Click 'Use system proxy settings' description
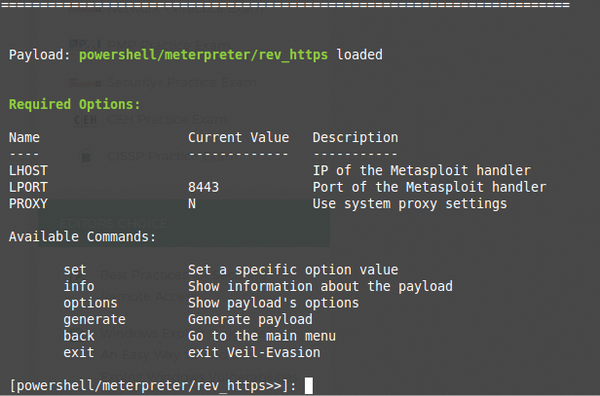Viewport: 600px width, 396px height. coord(410,204)
